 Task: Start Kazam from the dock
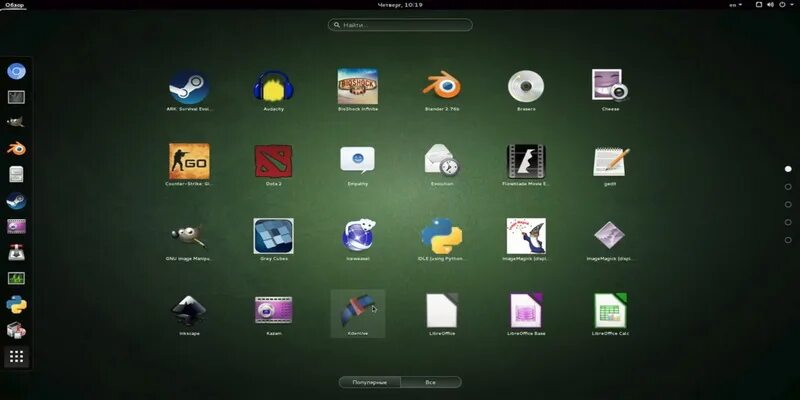click(16, 227)
